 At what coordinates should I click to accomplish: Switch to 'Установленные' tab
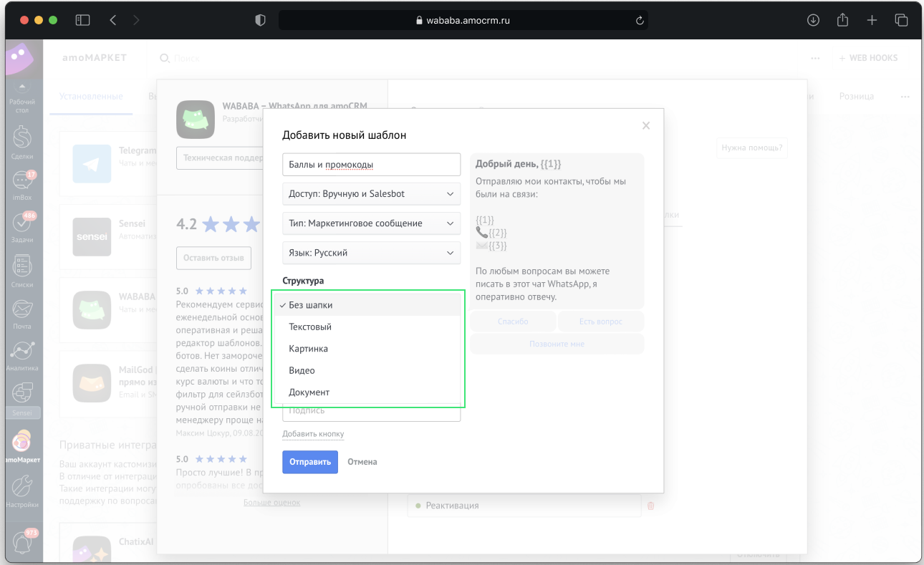[x=91, y=96]
